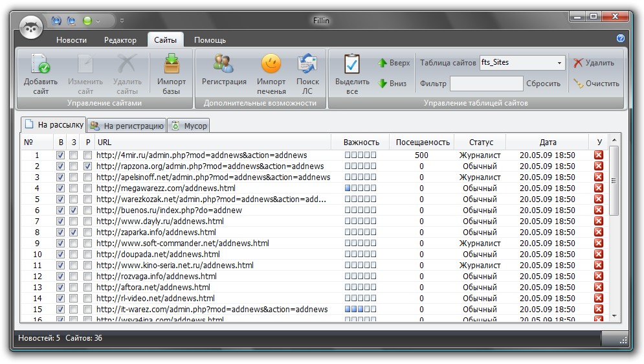Set importance rating for it-warez.com row
Screen dimensions: 644x364
tap(361, 309)
